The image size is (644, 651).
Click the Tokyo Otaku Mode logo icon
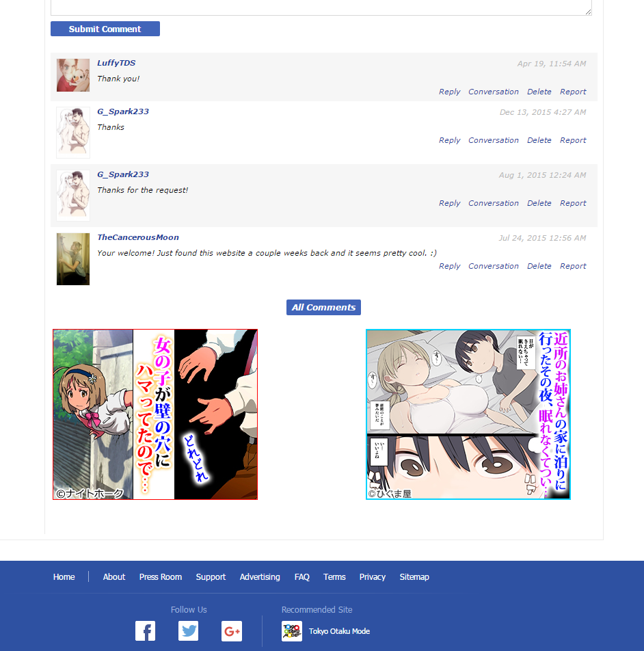(292, 631)
